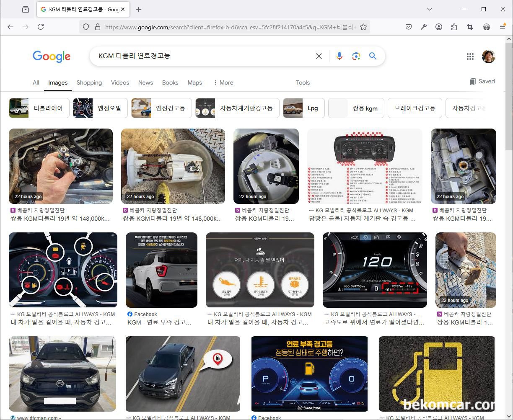The height and width of the screenshot is (420, 513).
Task: Open the Saved collections link
Action: click(x=482, y=81)
